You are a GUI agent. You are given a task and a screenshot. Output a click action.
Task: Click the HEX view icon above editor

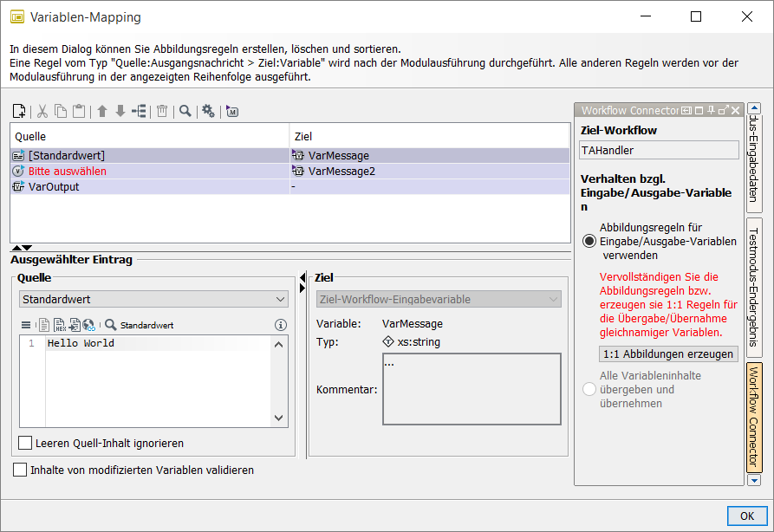point(60,325)
